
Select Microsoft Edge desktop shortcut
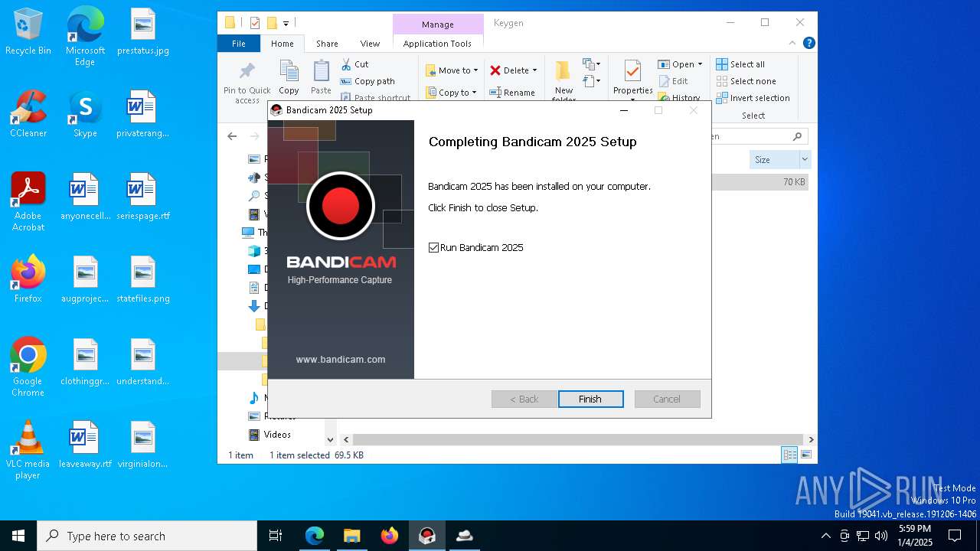[x=85, y=37]
